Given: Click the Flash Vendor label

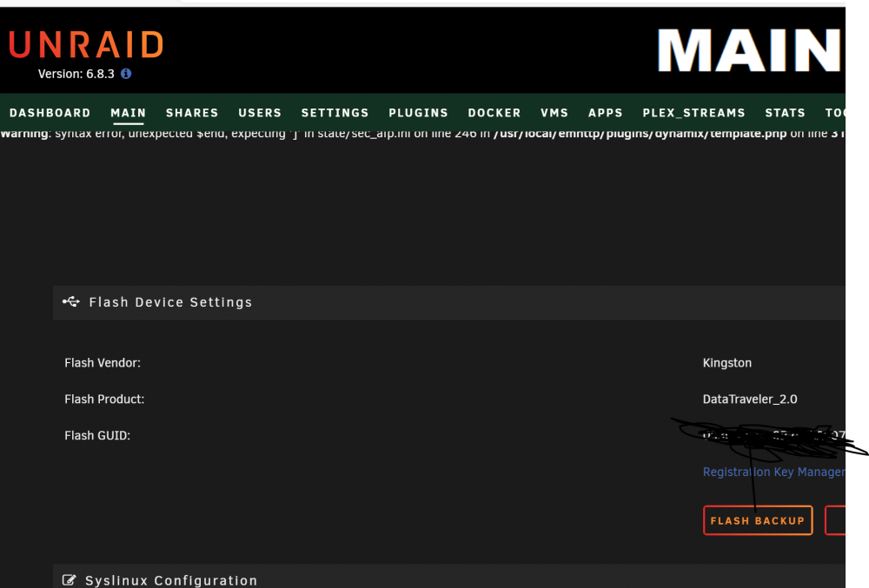Looking at the screenshot, I should point(103,363).
